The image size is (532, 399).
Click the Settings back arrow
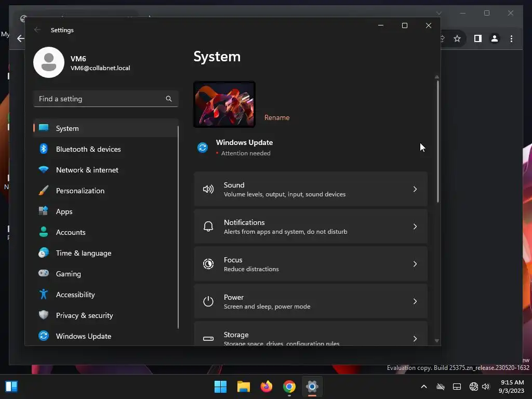coord(37,30)
